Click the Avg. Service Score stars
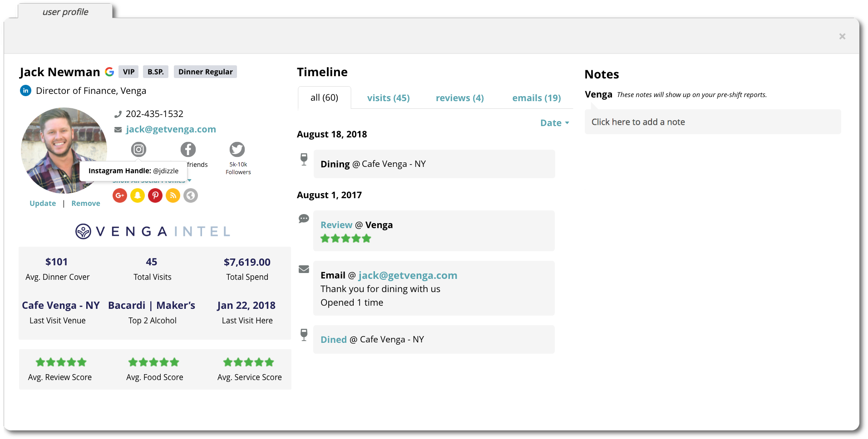Screen dimensions: 868x439 (x=248, y=362)
